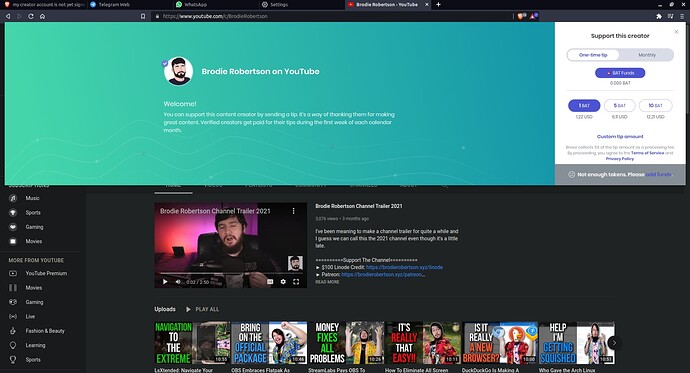The image size is (690, 373).
Task: Click the browser back arrow
Action: [8, 16]
